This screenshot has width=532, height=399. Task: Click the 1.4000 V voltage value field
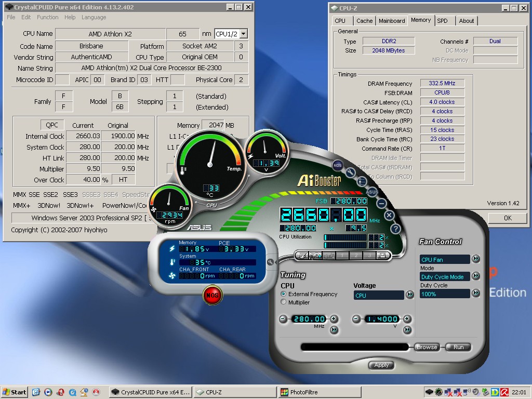382,319
